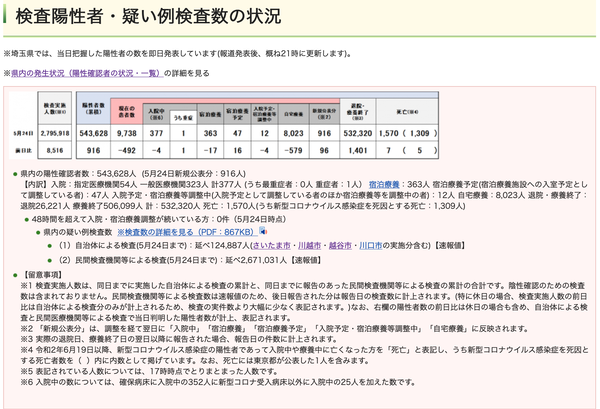The width and height of the screenshot is (600, 409).
Task: Click the 現在の患者数 pink column header
Action: click(x=127, y=112)
